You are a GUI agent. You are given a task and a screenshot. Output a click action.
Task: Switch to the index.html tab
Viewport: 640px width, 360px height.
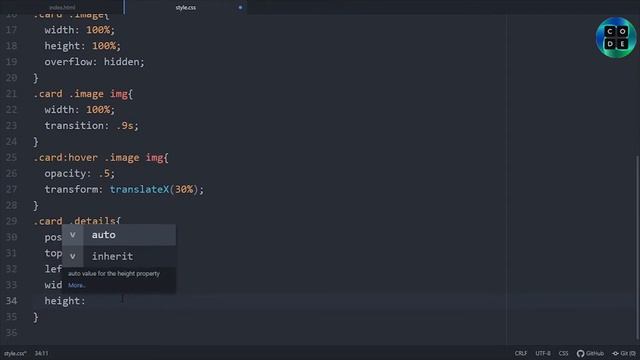click(62, 7)
